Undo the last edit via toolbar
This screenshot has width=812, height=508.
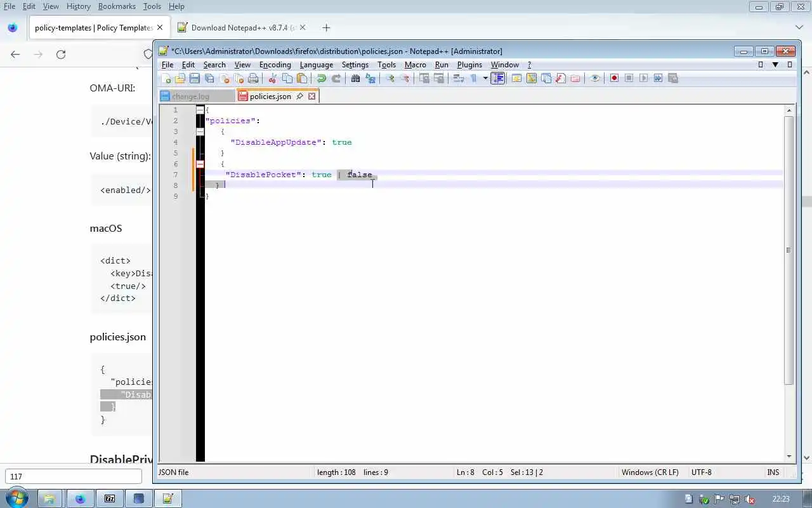tap(322, 78)
